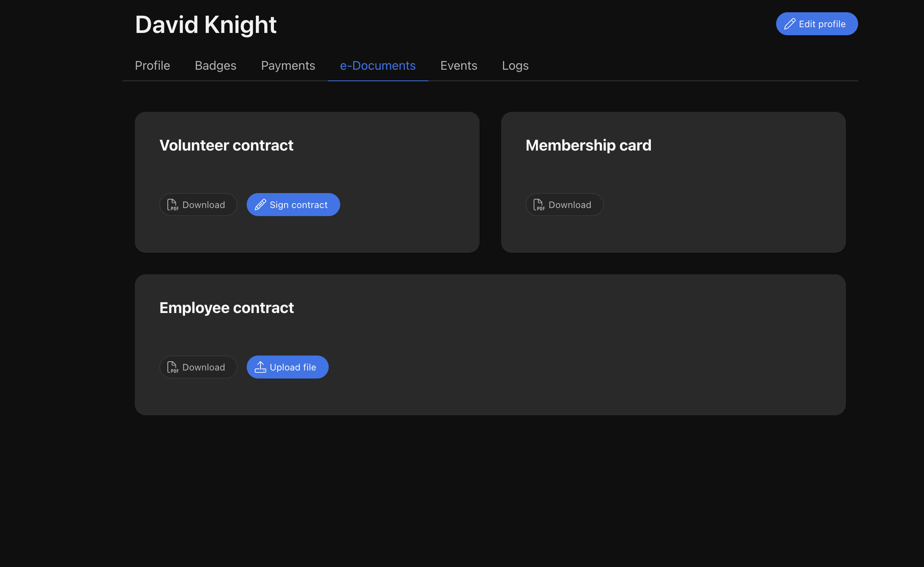Click the Employee contract heading
Image resolution: width=924 pixels, height=567 pixels.
[226, 308]
